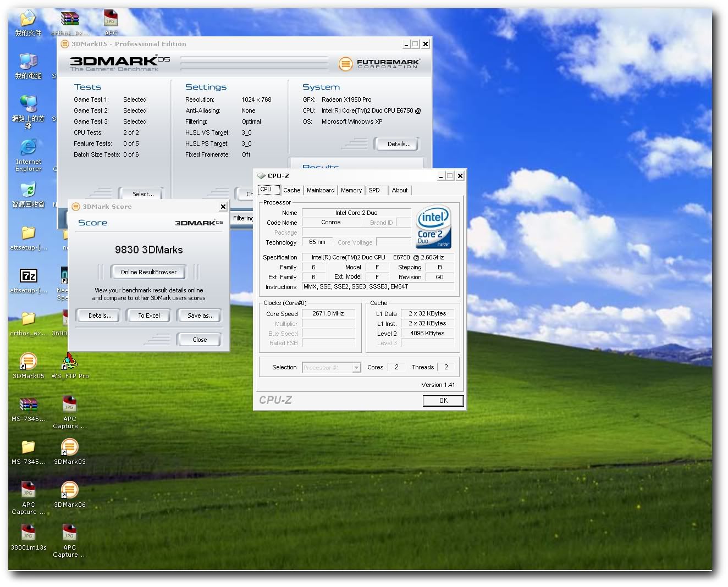Select the 7z attsetup archive icon

28,275
